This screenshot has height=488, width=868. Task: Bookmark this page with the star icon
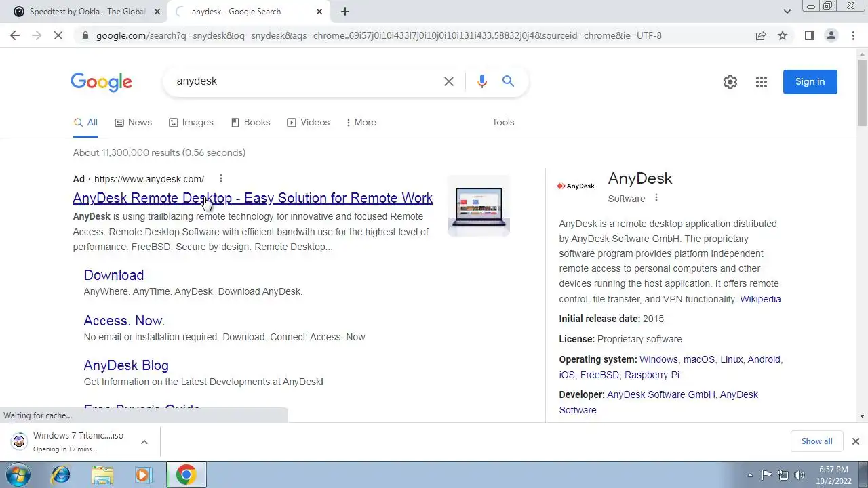click(783, 35)
